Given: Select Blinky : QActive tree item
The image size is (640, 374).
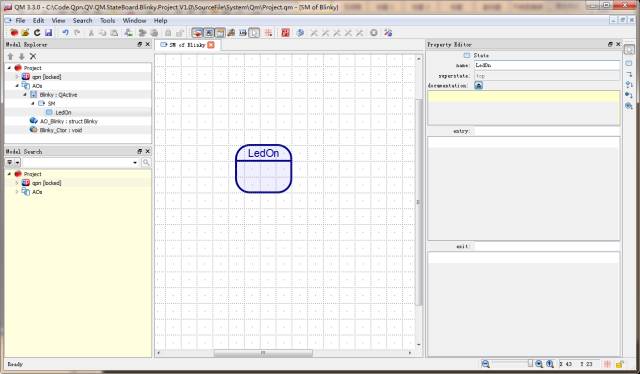Looking at the screenshot, I should (x=58, y=95).
